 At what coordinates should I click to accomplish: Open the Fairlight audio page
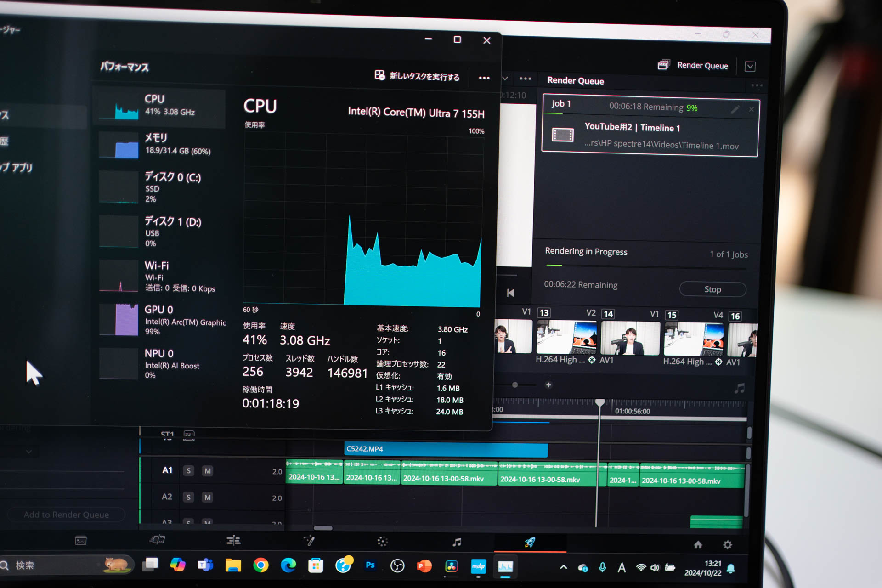[x=456, y=542]
